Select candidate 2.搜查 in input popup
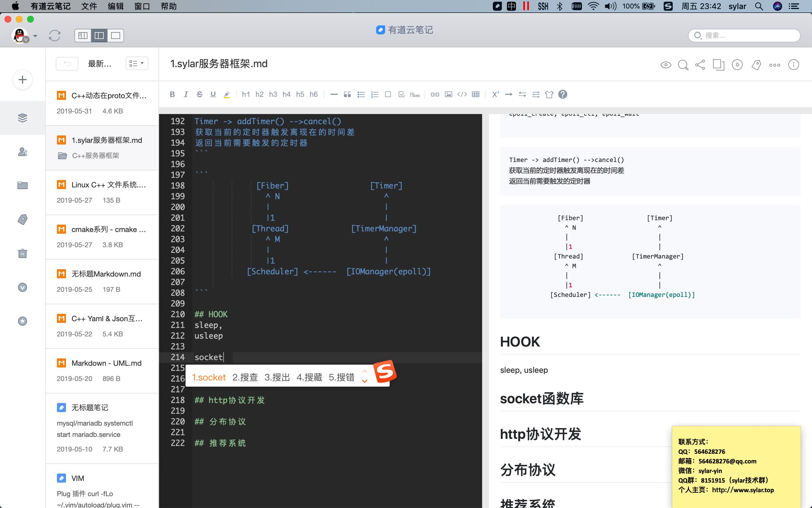Image resolution: width=812 pixels, height=508 pixels. 245,377
